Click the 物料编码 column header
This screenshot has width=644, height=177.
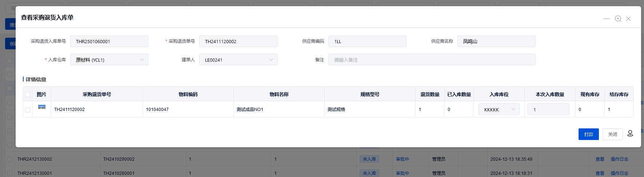188,94
